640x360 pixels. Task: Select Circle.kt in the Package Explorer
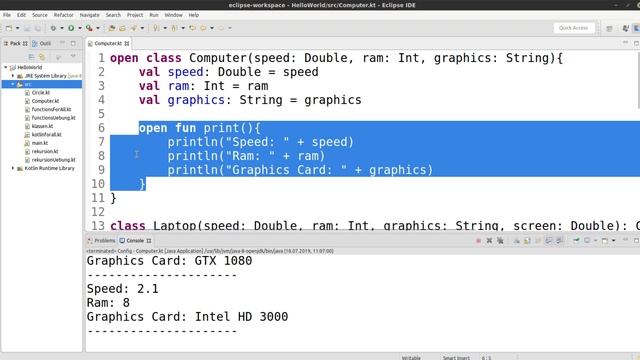coord(40,93)
